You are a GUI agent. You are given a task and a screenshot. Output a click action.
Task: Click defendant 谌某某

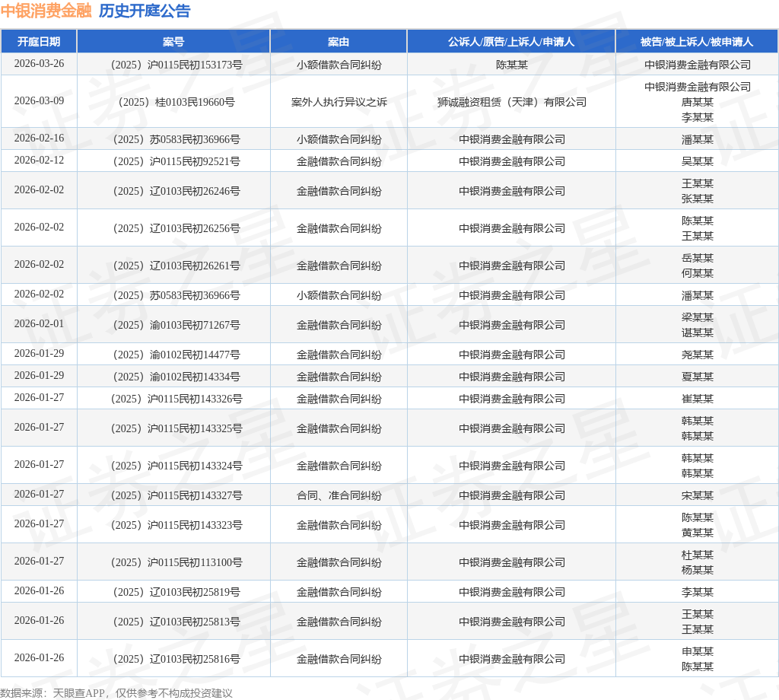[x=698, y=332]
